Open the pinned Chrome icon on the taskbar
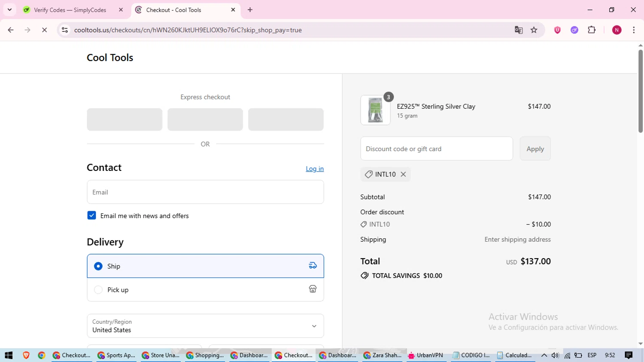This screenshot has width=644, height=362. pos(42,355)
